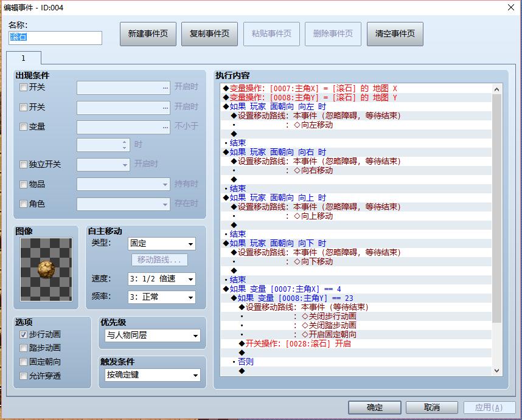Open the 速度 dropdown showing 1/2 倍速
This screenshot has height=420, width=522.
pyautogui.click(x=162, y=279)
